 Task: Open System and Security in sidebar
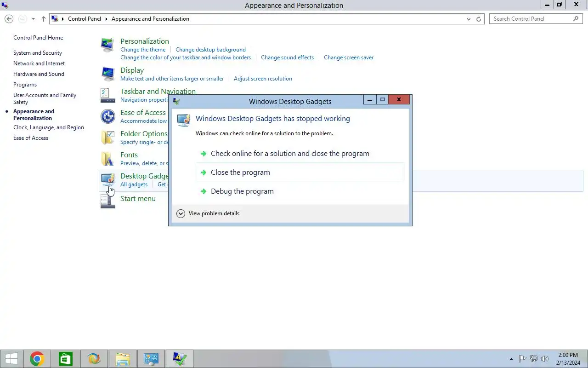point(38,53)
